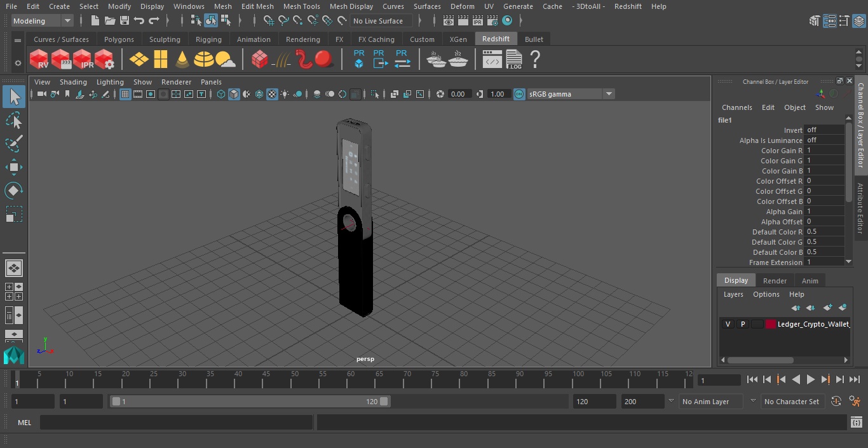Select the Move tool in the toolbox
The height and width of the screenshot is (448, 868).
click(14, 167)
